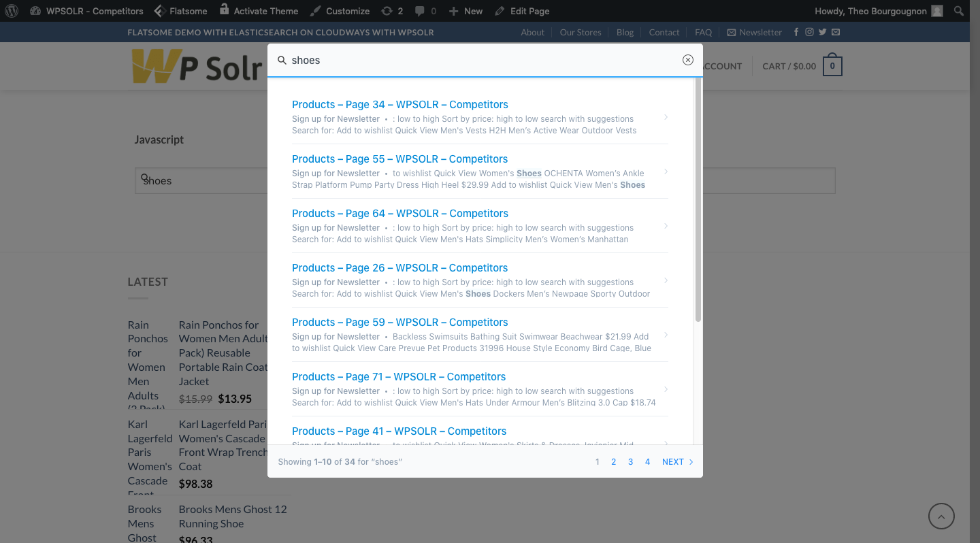The image size is (980, 543).
Task: Click the search results scrollbar thumb
Action: click(698, 200)
